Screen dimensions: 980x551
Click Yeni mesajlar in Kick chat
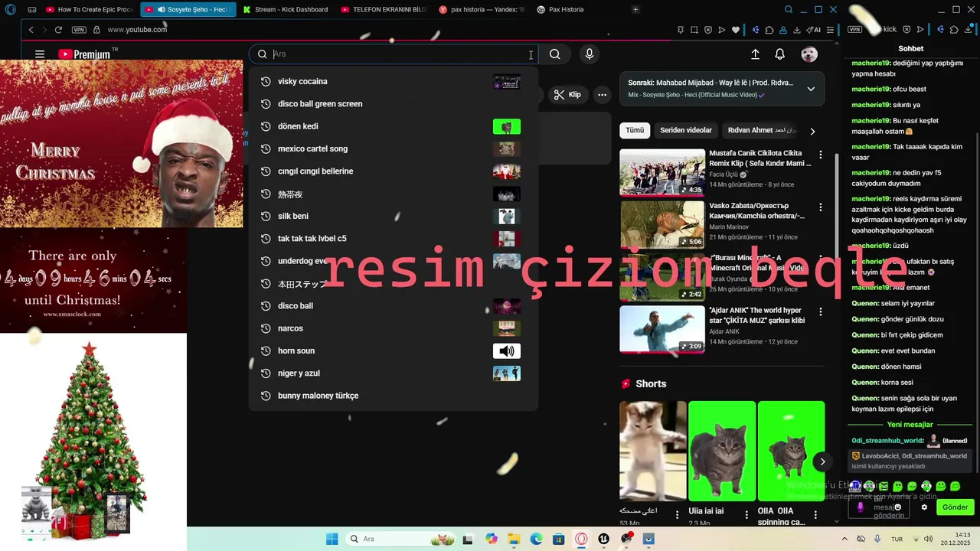pos(910,425)
